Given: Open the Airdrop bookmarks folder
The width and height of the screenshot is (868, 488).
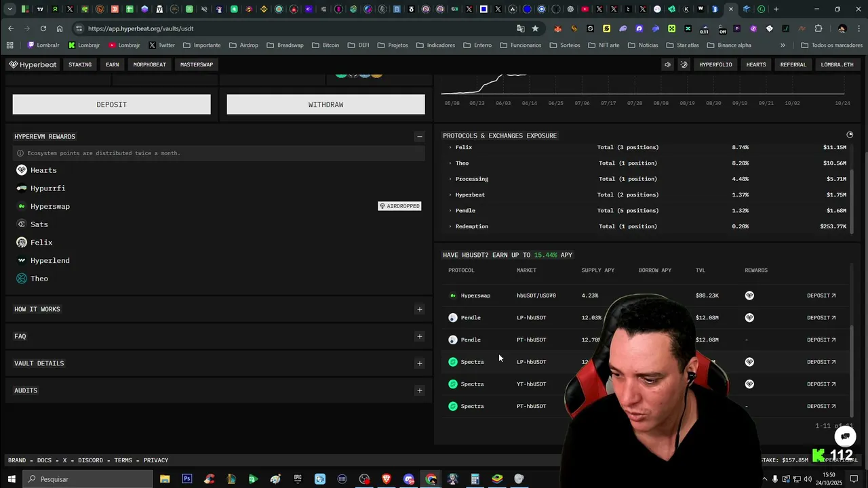Looking at the screenshot, I should click(x=243, y=45).
